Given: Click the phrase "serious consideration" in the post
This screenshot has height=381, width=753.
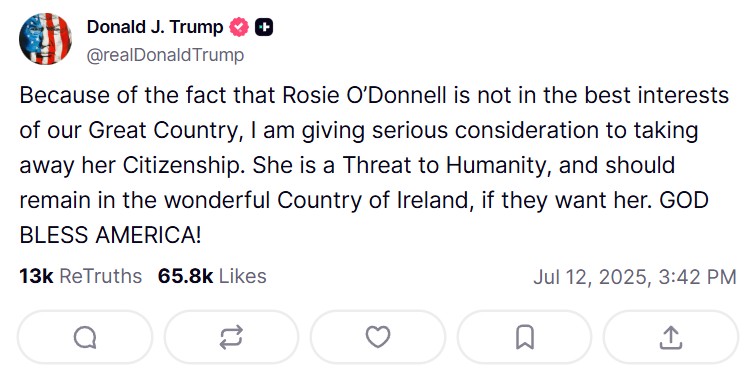Looking at the screenshot, I should click(x=486, y=130).
